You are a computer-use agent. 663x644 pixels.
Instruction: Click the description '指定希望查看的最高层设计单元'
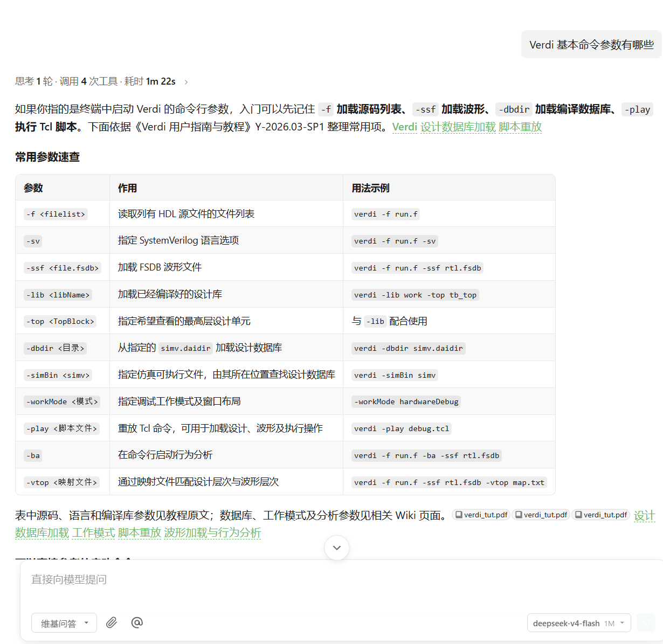184,321
